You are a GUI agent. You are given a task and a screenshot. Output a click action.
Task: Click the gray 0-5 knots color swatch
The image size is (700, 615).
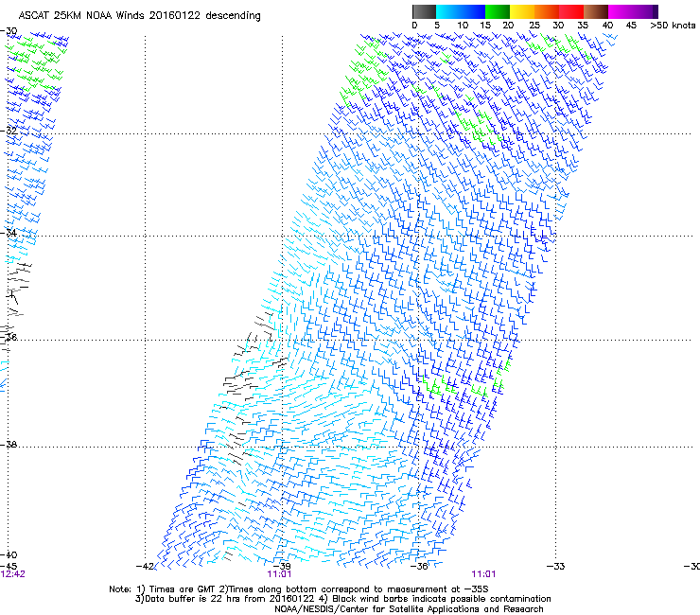coord(424,11)
